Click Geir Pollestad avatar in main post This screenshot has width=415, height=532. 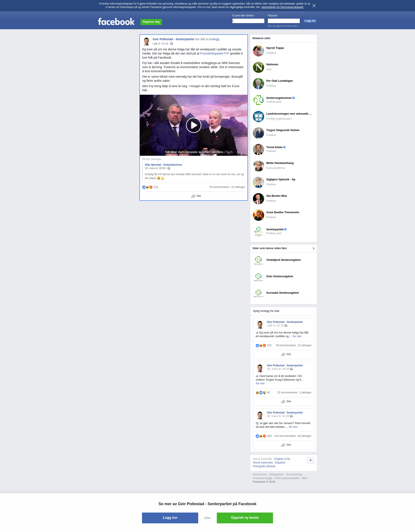[x=146, y=41]
